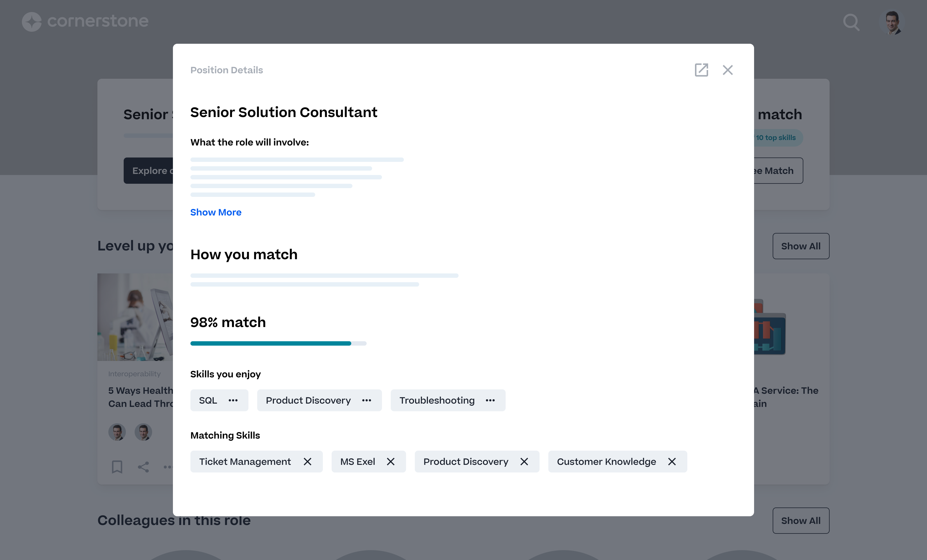Remove MS Exel matching skill
927x560 pixels.
pos(390,462)
